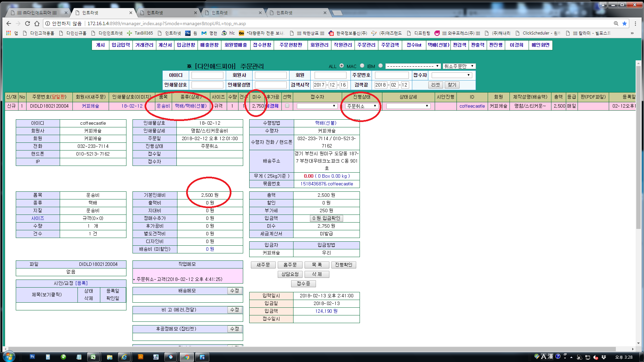This screenshot has width=644, height=362.
Task: Click the browser reload icon
Action: click(28, 23)
